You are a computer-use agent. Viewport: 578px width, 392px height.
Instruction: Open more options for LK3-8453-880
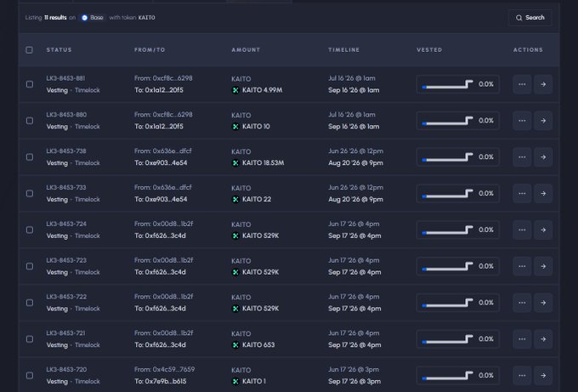pyautogui.click(x=522, y=121)
